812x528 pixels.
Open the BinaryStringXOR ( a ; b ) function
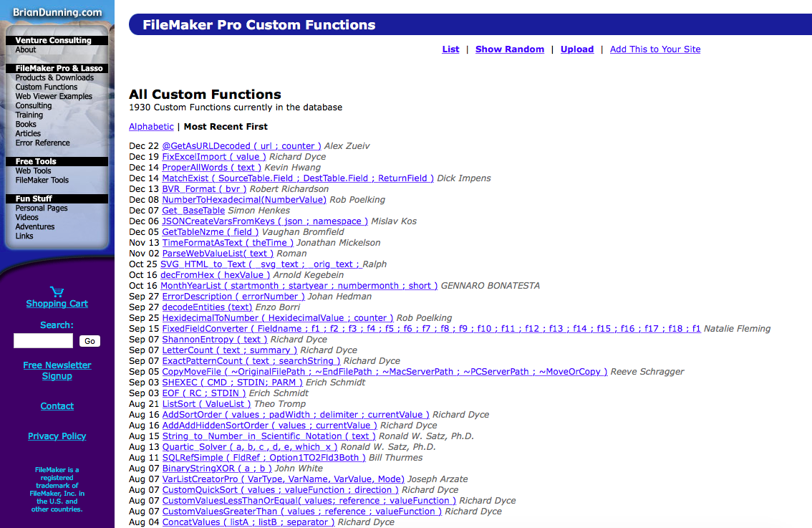point(216,469)
